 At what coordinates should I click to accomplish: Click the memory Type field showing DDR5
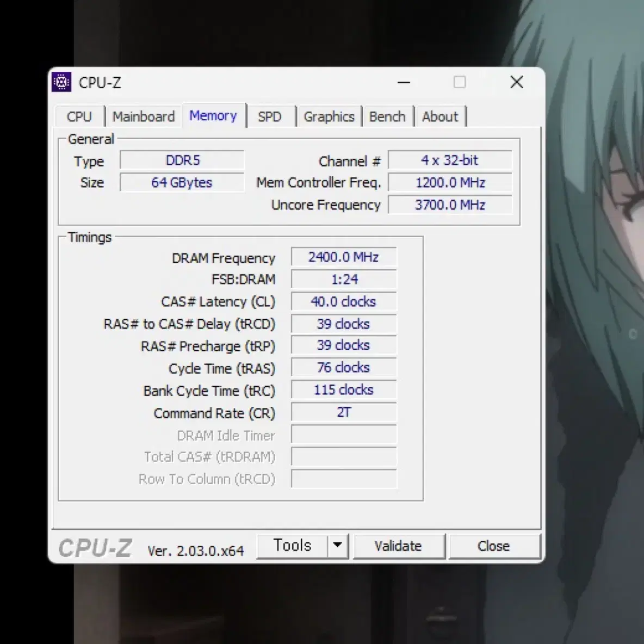pyautogui.click(x=182, y=160)
